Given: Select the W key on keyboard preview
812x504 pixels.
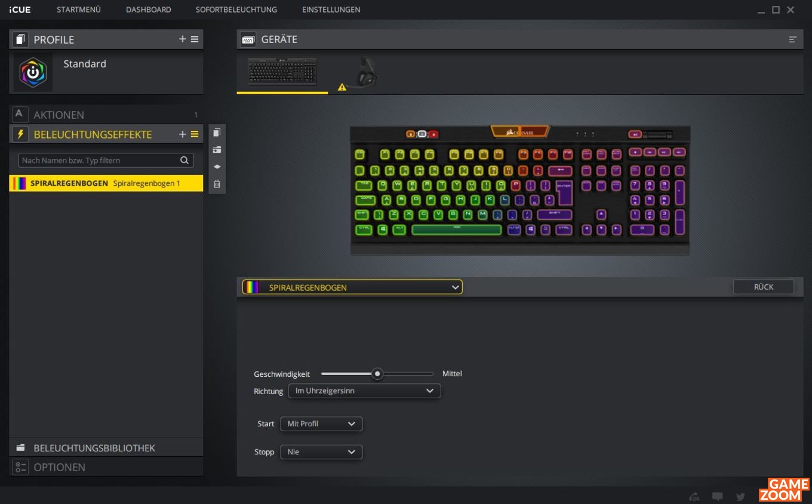Looking at the screenshot, I should coord(396,185).
